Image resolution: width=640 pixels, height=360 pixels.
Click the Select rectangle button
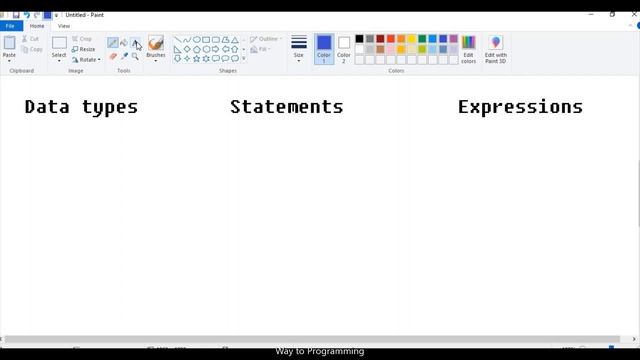click(59, 43)
